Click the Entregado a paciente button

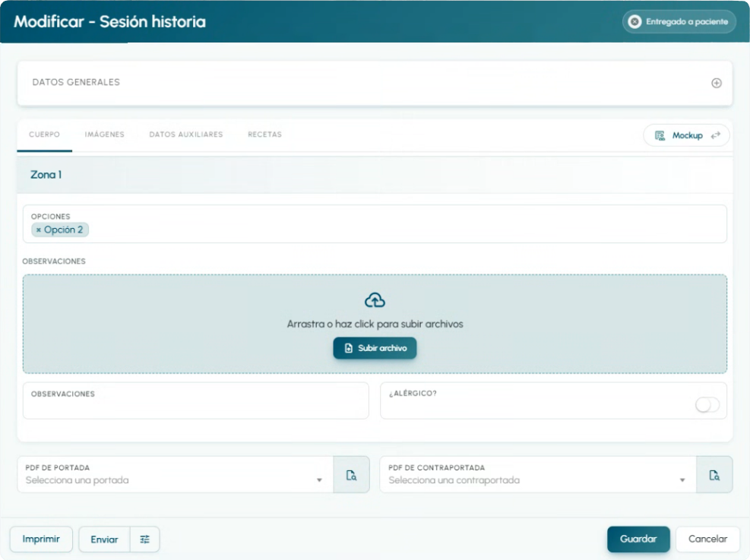679,21
